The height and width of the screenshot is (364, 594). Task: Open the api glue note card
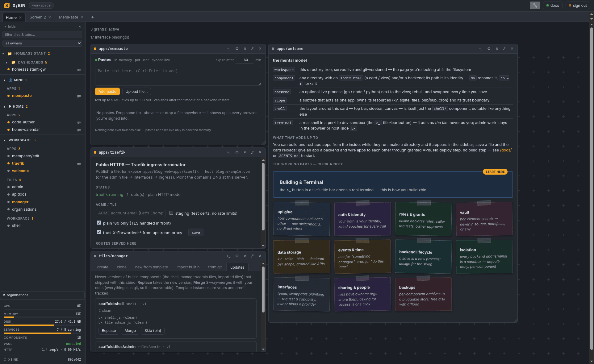[302, 219]
